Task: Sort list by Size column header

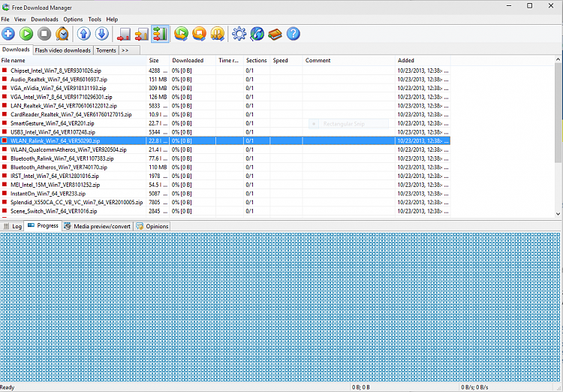Action: pos(158,60)
